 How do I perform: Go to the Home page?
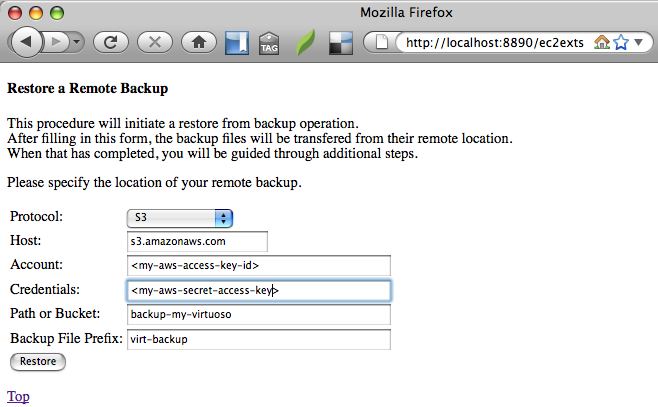(200, 42)
